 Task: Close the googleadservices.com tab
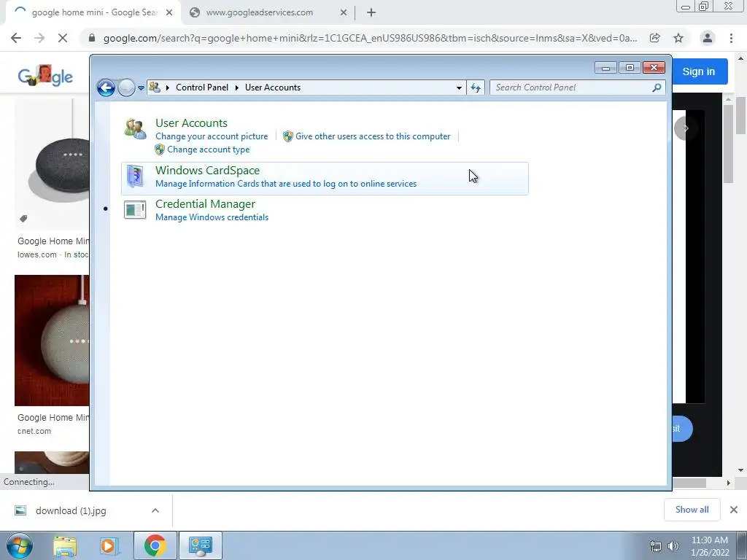pos(344,13)
